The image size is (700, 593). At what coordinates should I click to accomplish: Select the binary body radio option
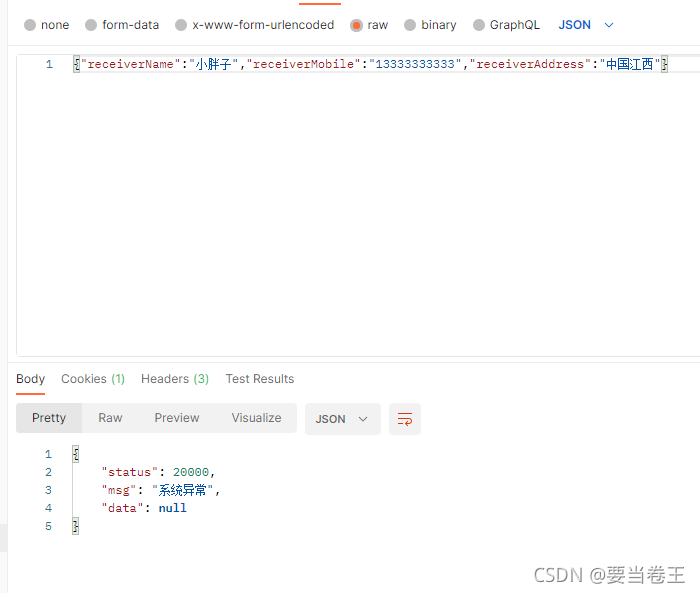[410, 25]
